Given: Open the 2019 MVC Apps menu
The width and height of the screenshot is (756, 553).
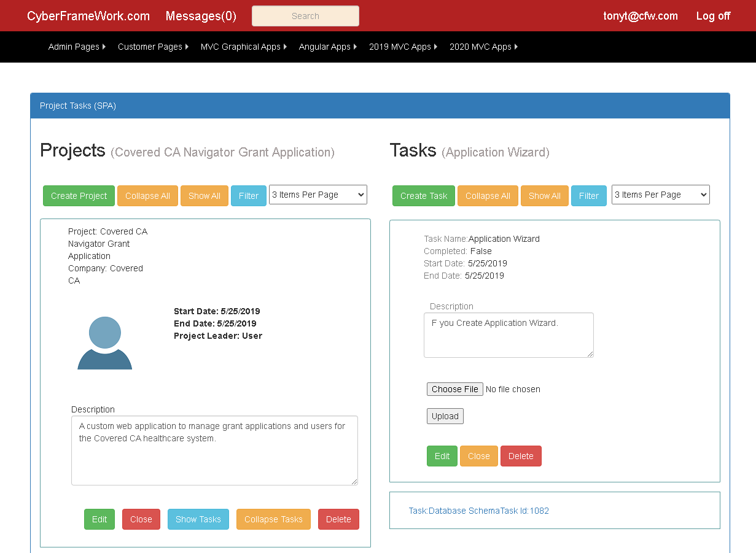Looking at the screenshot, I should 403,47.
